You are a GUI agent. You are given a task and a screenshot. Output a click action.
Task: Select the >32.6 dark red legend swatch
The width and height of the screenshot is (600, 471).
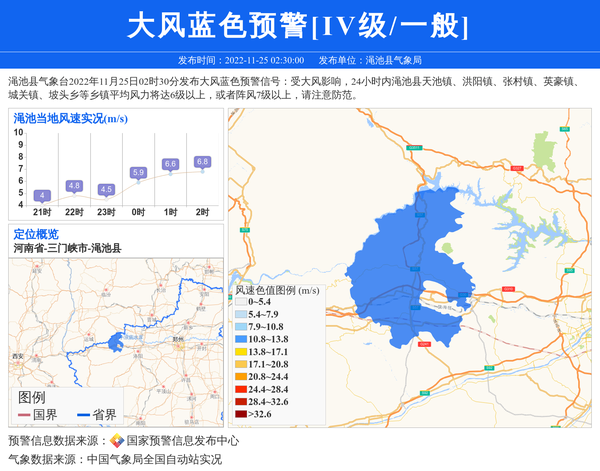point(240,414)
